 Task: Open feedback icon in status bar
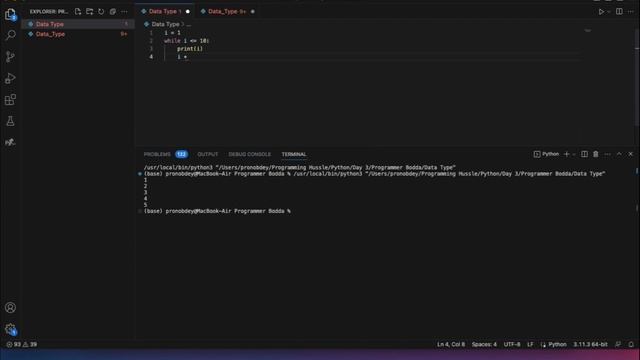618,344
